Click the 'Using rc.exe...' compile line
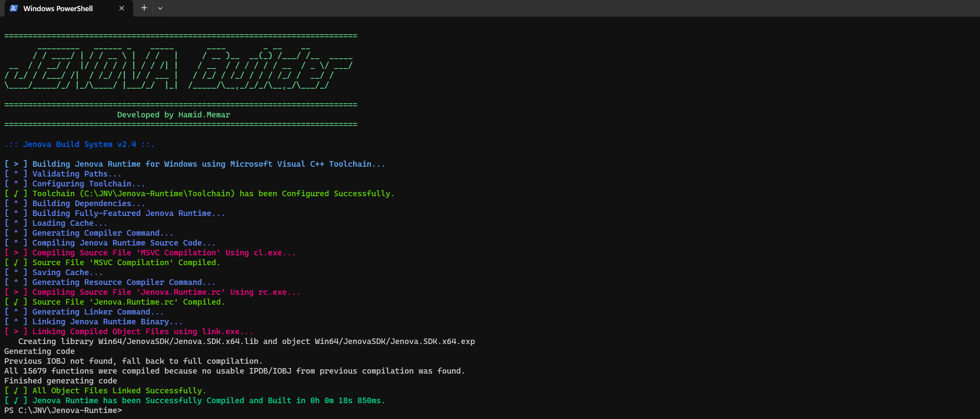This screenshot has height=419, width=980. click(152, 292)
